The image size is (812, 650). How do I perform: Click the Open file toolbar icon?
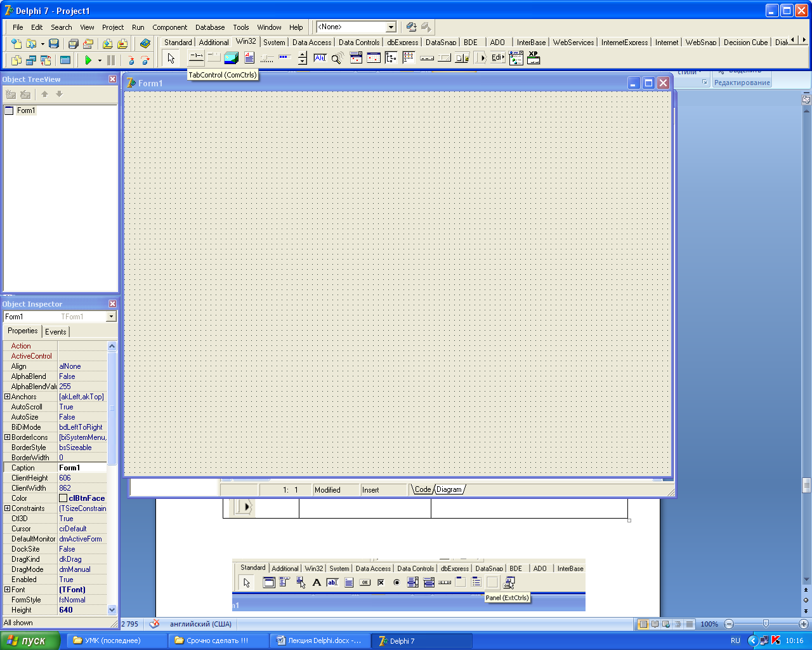(x=30, y=44)
